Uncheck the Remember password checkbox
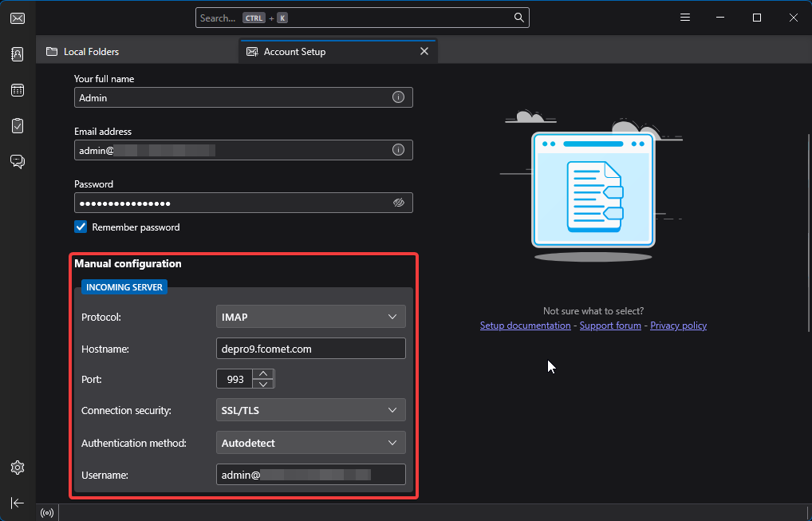 81,227
